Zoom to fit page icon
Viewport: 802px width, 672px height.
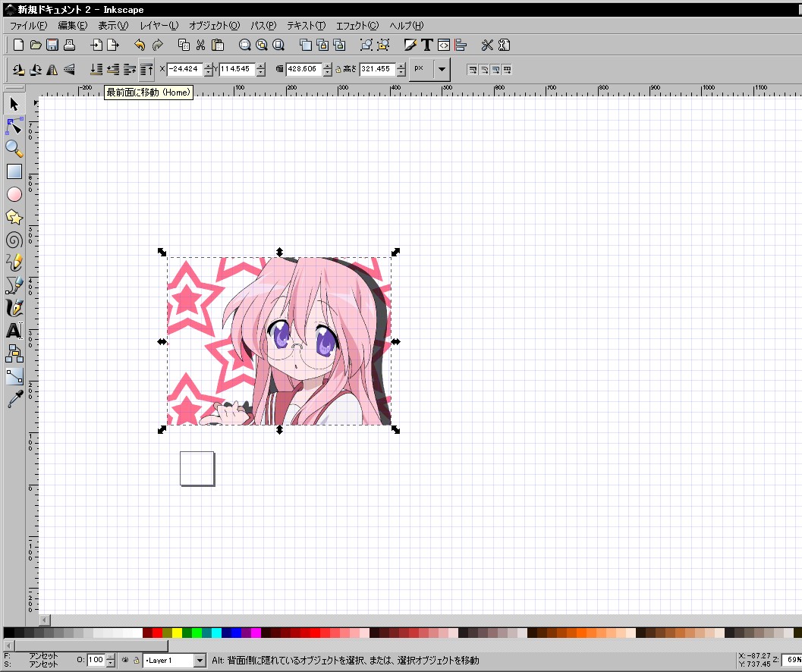point(278,45)
